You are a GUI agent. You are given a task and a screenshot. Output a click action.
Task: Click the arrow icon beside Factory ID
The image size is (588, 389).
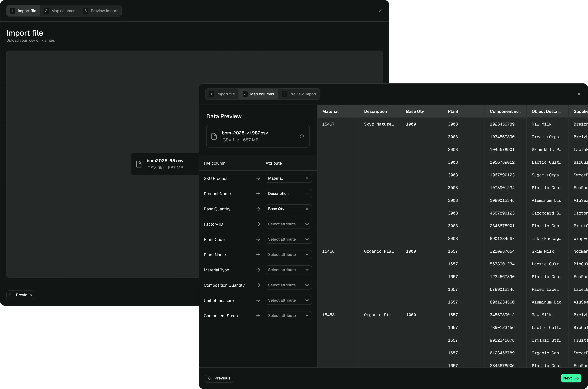coord(258,224)
